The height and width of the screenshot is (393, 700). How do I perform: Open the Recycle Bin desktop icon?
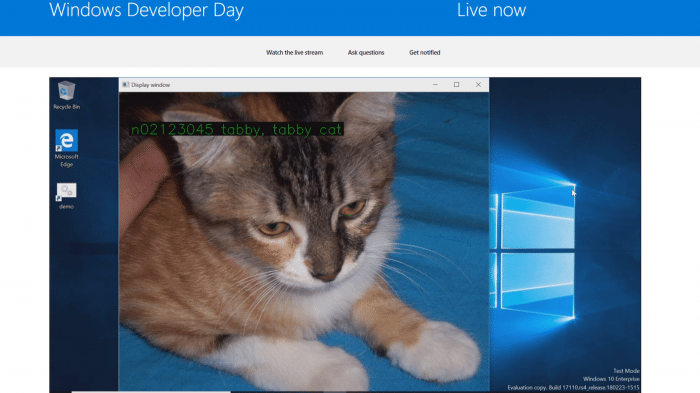point(67,95)
